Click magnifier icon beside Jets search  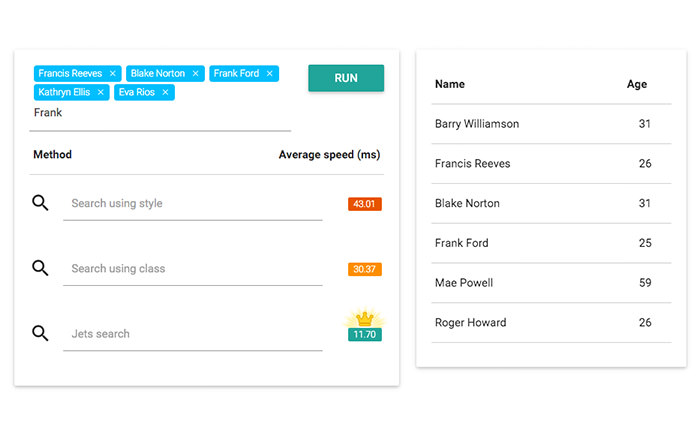click(40, 333)
